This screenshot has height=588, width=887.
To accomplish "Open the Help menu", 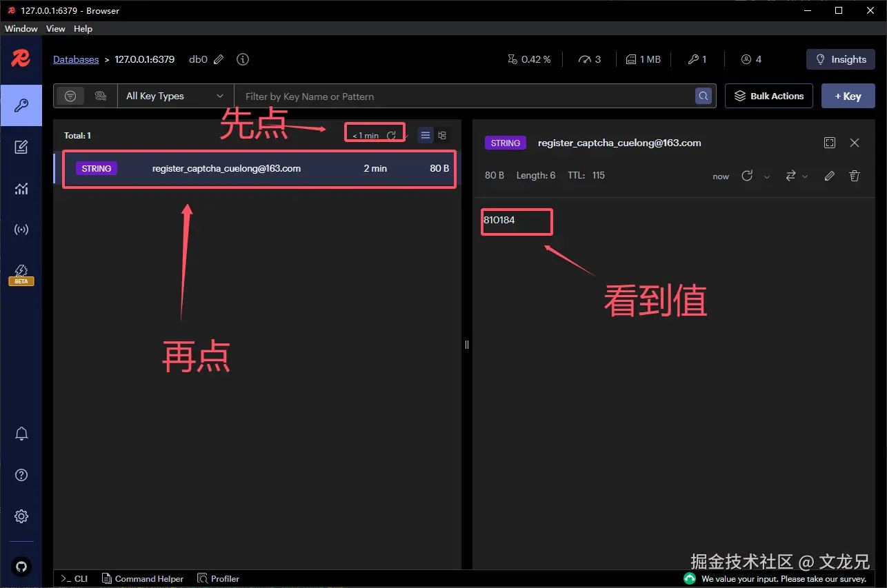I will coord(83,29).
